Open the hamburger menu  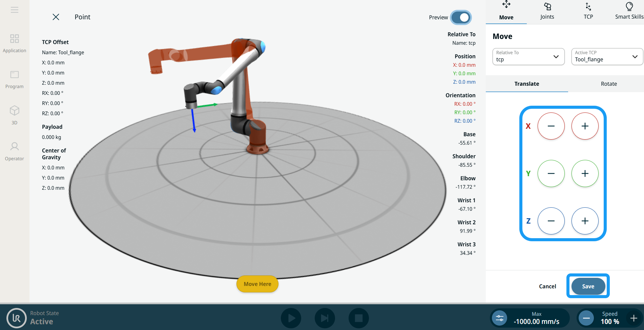15,10
